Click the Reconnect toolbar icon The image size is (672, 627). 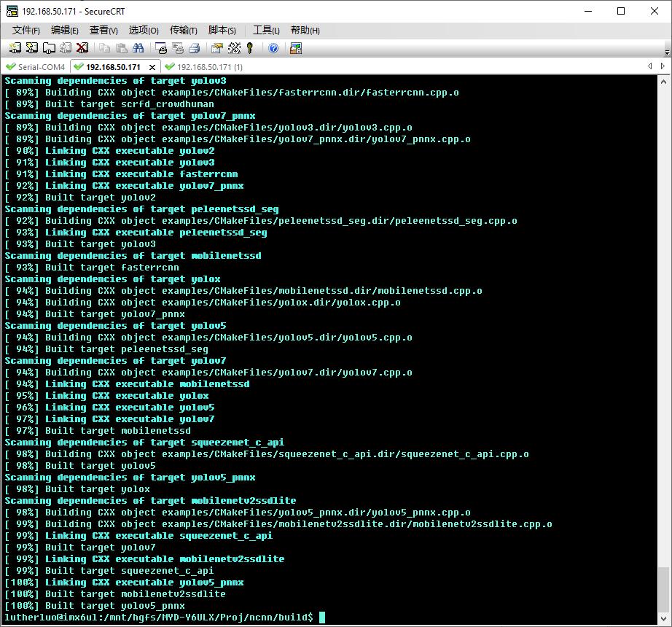66,48
